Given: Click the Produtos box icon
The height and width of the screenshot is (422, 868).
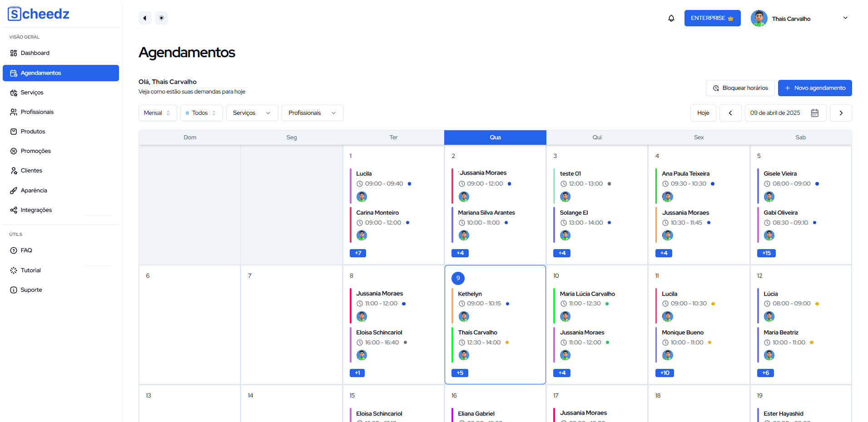Looking at the screenshot, I should coord(14,132).
